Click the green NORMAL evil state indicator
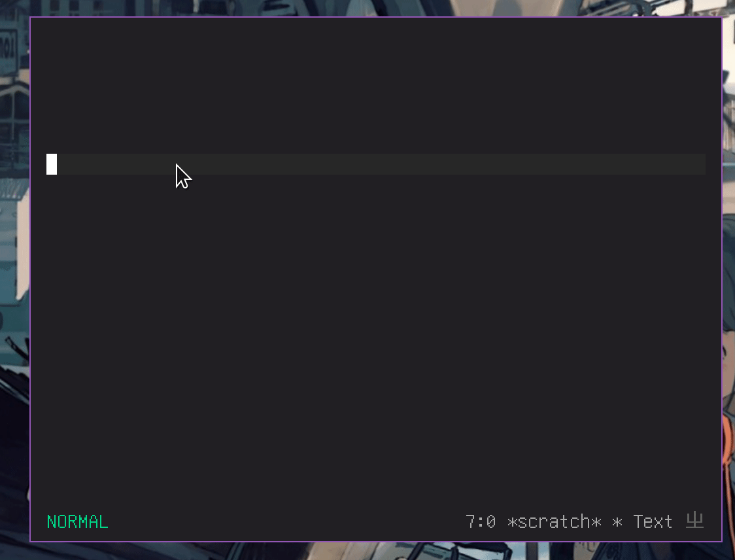 (x=77, y=521)
